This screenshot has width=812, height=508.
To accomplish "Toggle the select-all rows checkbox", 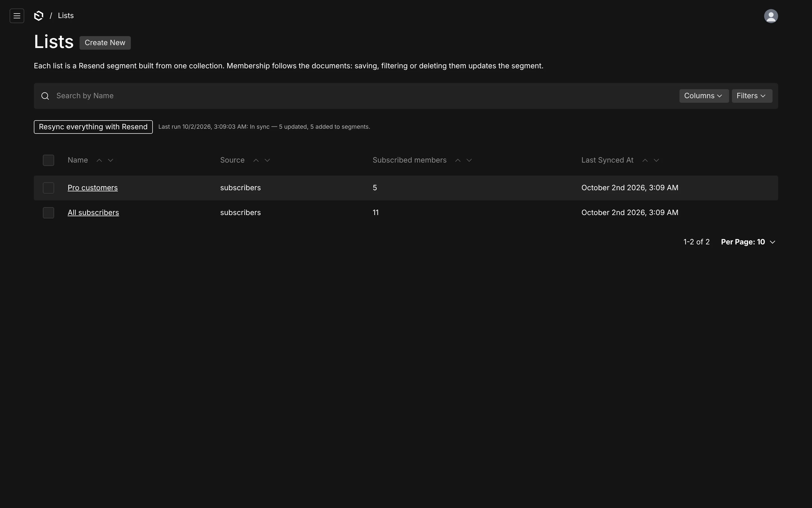I will pos(48,160).
